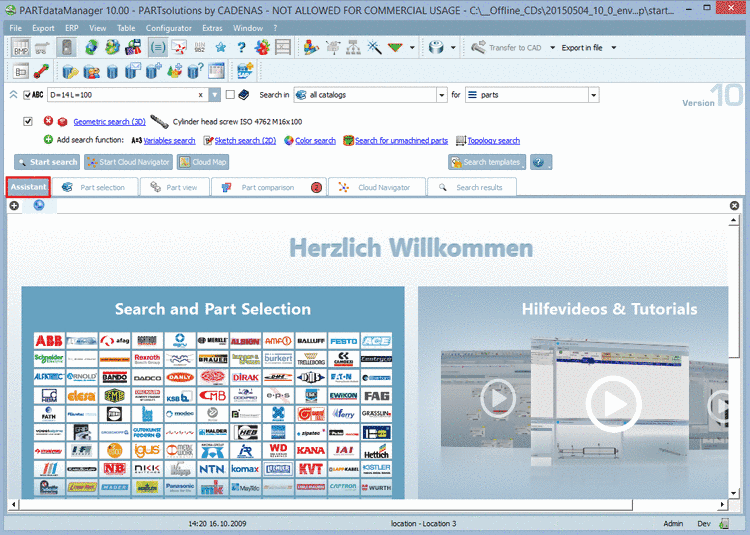This screenshot has width=750, height=535.
Task: Open the File menu
Action: click(x=15, y=28)
